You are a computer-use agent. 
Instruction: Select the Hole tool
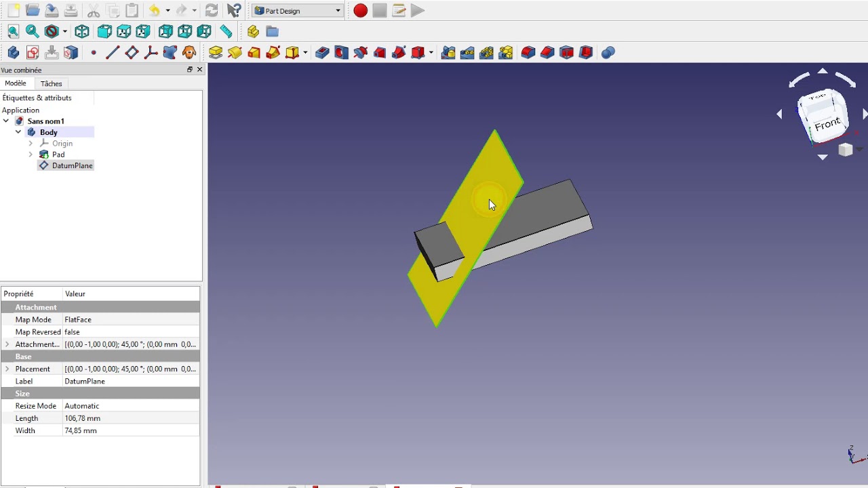(x=341, y=52)
